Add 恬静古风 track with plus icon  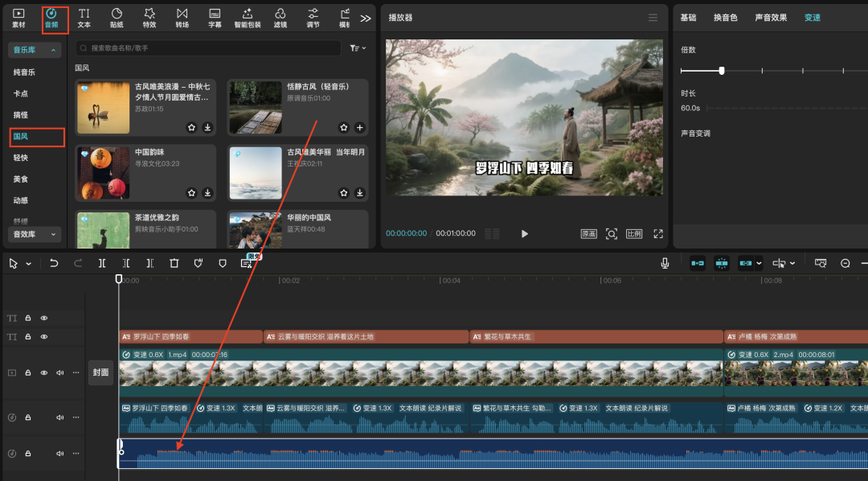(359, 127)
